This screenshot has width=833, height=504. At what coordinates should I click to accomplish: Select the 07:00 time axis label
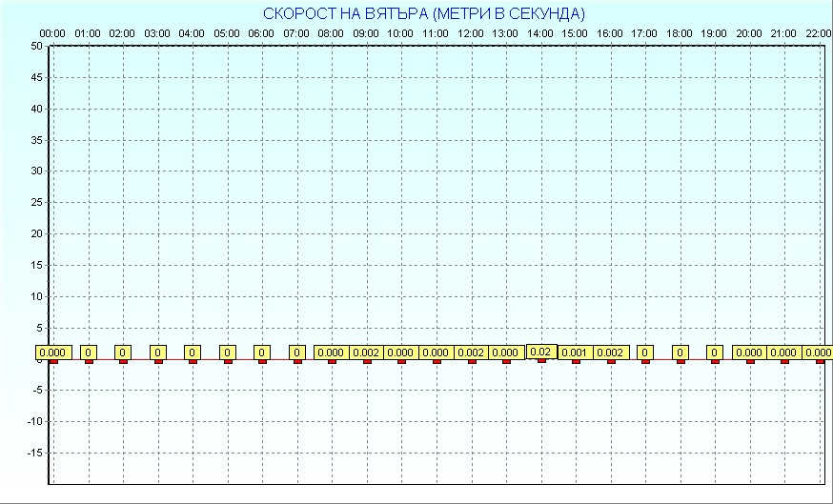pyautogui.click(x=296, y=33)
